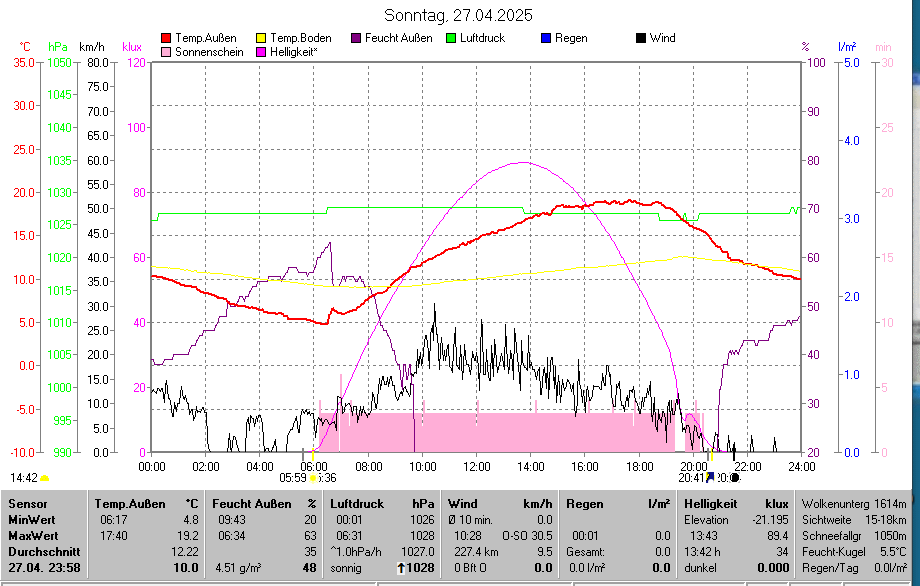
Task: Click the 'Ø 10 min.' wind label
Action: (x=471, y=520)
